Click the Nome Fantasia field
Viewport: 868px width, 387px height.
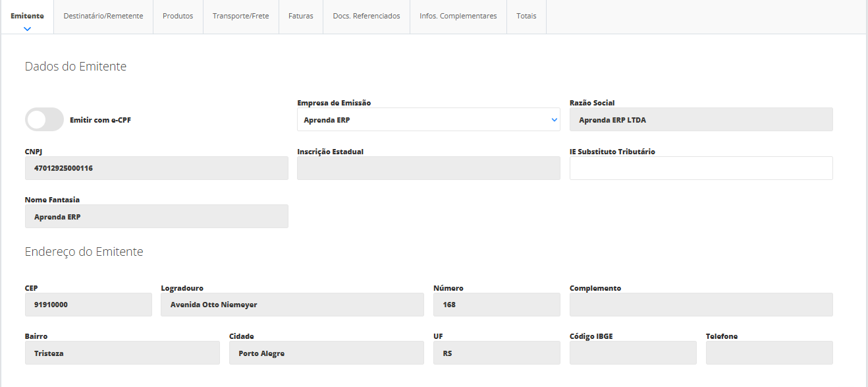(156, 216)
